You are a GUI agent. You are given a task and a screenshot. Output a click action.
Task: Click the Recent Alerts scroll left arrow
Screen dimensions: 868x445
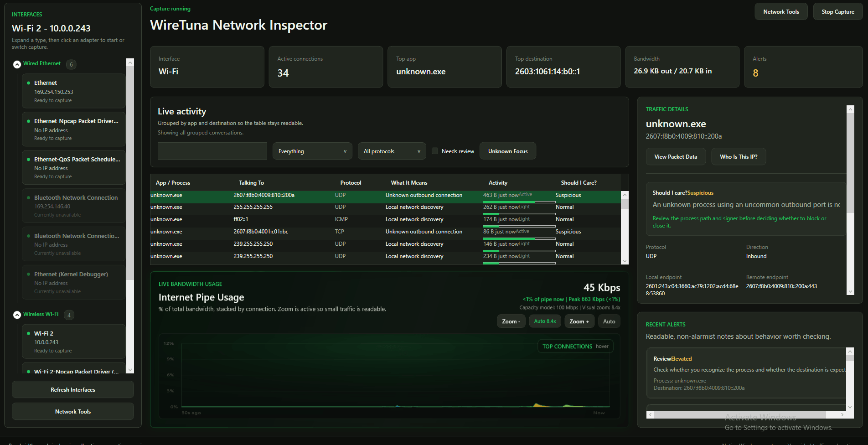[x=651, y=415]
